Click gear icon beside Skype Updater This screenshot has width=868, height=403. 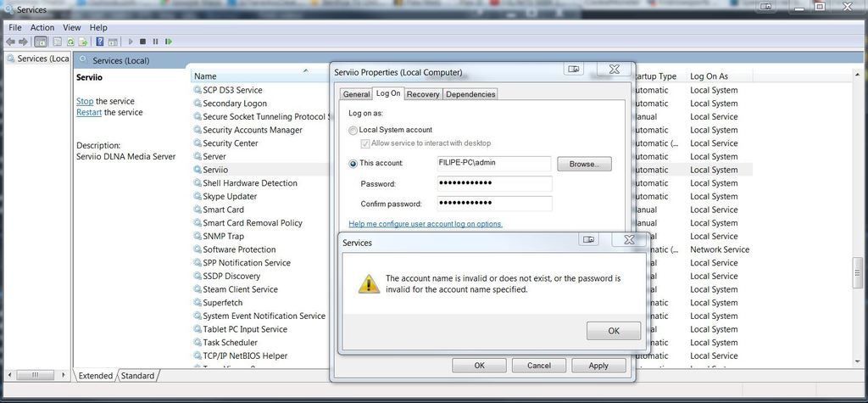[x=198, y=196]
